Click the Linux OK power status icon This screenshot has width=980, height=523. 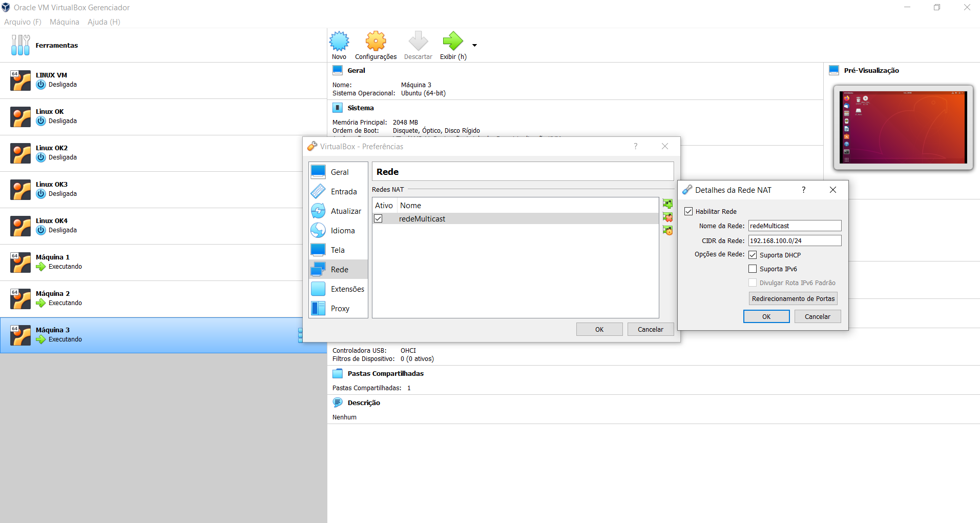click(41, 121)
